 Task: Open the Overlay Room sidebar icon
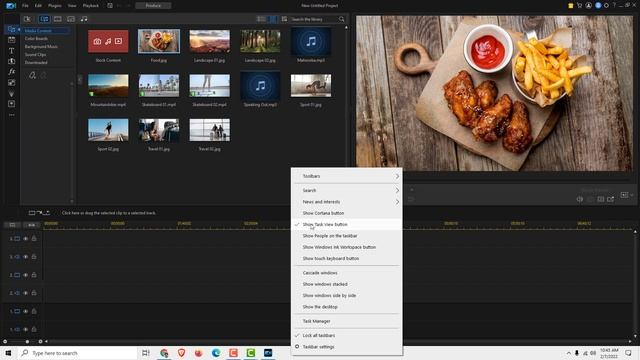(11, 83)
